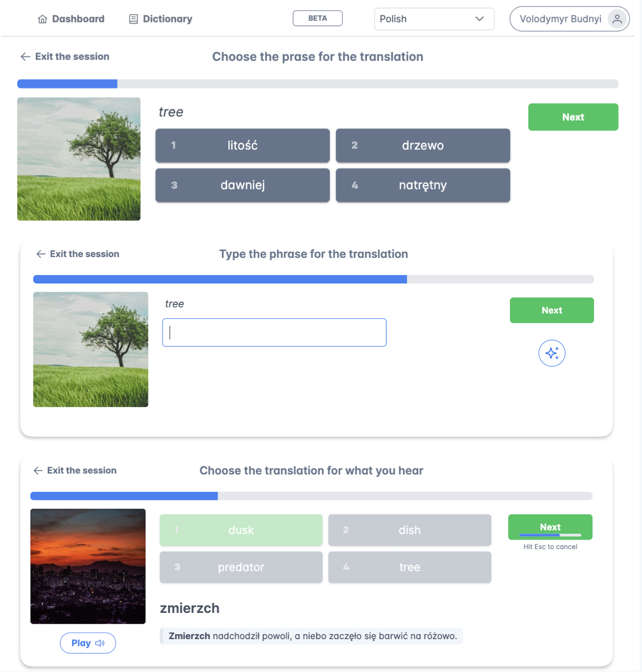642x672 pixels.
Task: Click the translation text input field
Action: (x=274, y=333)
